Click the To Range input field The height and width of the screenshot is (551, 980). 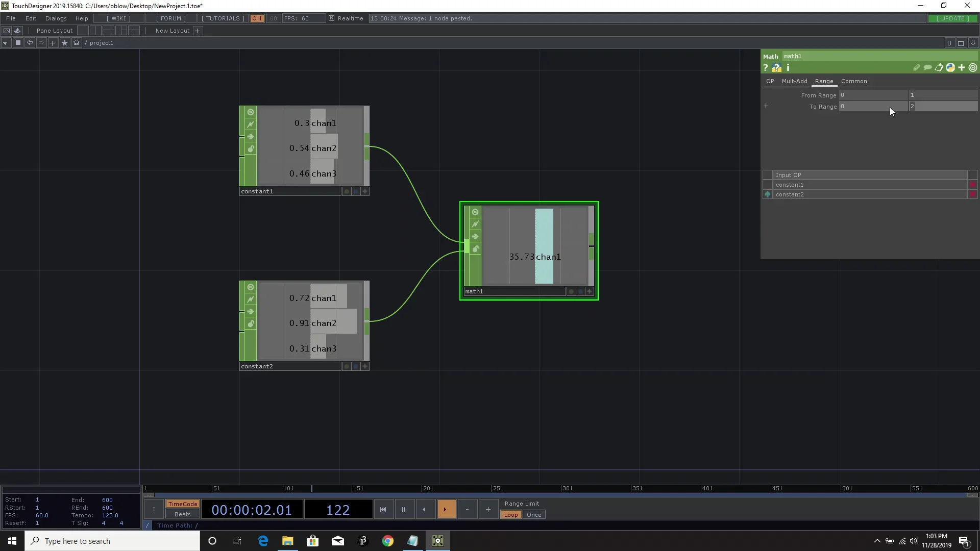(x=873, y=107)
